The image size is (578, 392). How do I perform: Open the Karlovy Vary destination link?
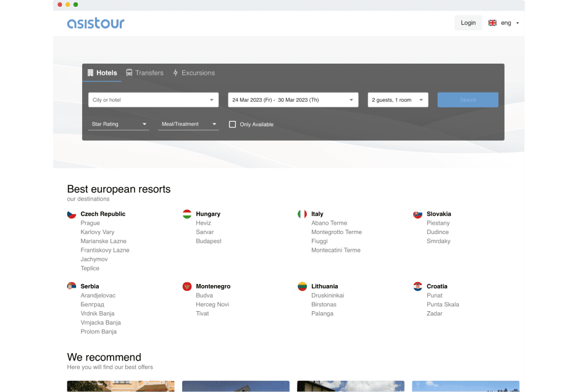click(x=98, y=232)
